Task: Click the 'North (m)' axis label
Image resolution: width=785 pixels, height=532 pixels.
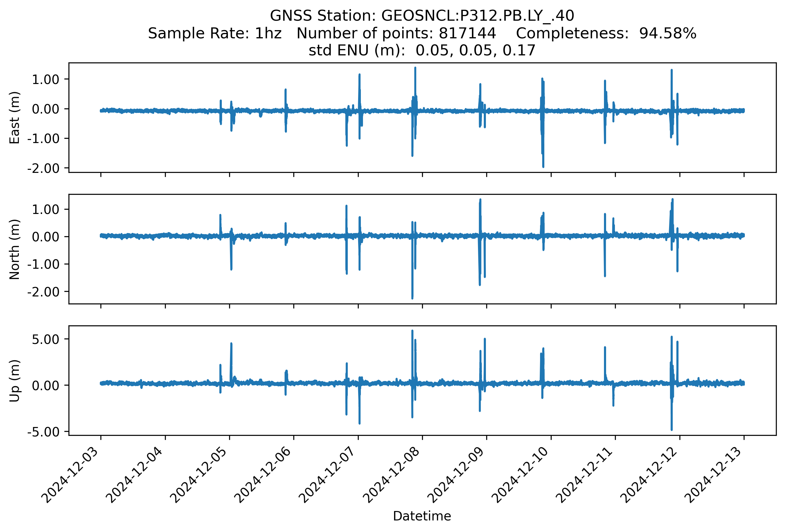Action: tap(15, 249)
